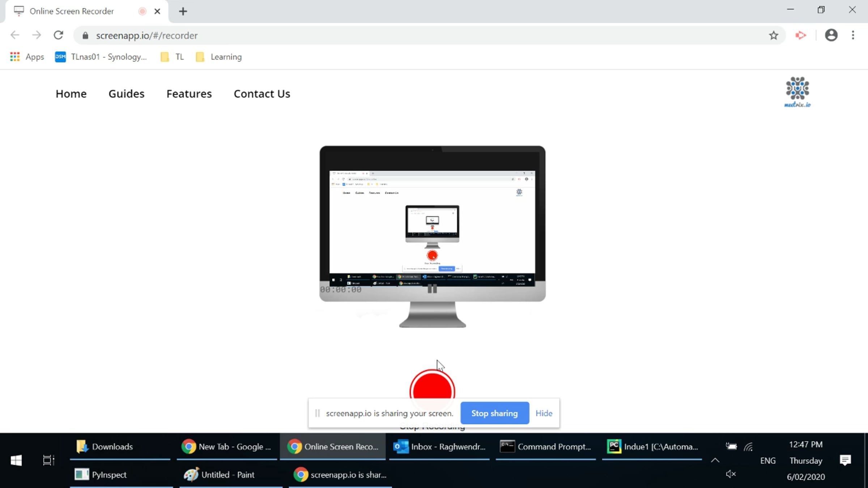Screen dimensions: 868x488
Task: Open the Learning bookmarks folder
Action: (x=219, y=57)
